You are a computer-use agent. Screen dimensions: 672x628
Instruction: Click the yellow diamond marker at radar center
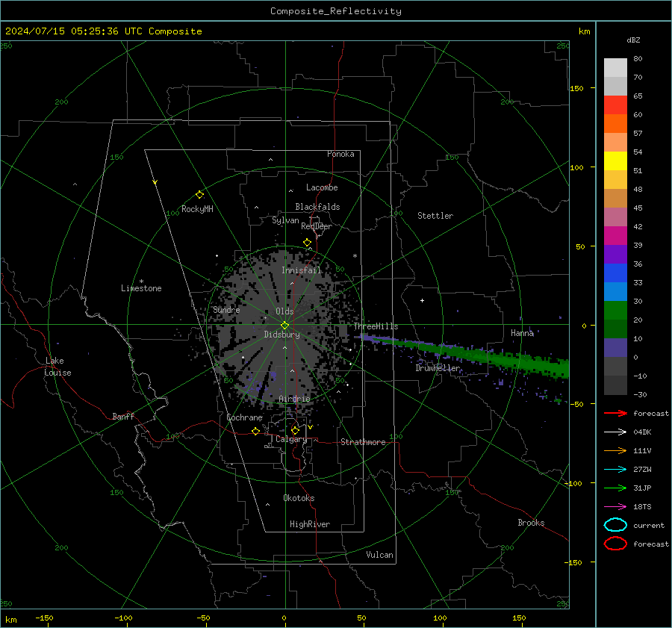tap(285, 326)
